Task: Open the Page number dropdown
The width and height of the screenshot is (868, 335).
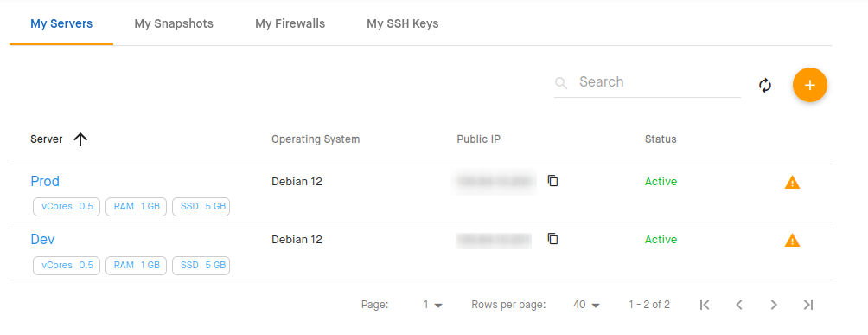Action: (x=433, y=305)
